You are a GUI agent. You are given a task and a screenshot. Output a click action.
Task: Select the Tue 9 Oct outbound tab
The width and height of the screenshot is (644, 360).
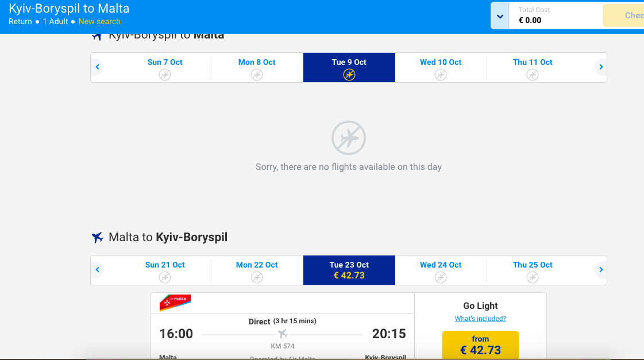349,67
